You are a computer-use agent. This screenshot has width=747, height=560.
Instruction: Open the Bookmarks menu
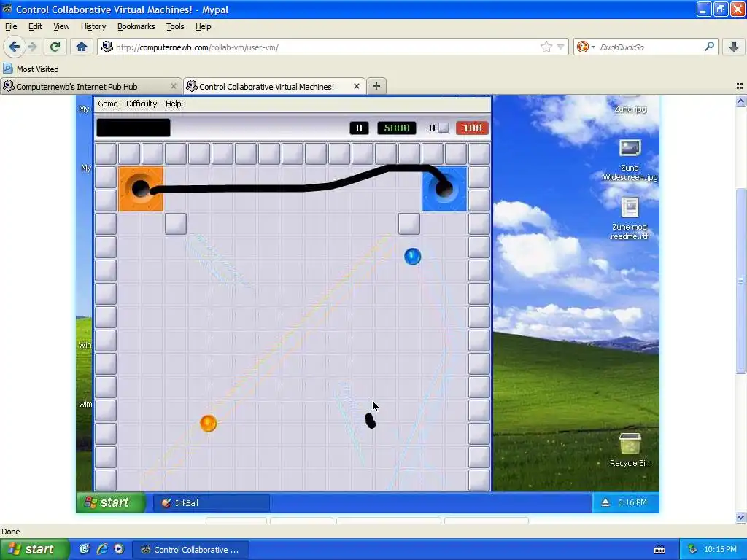pyautogui.click(x=136, y=26)
